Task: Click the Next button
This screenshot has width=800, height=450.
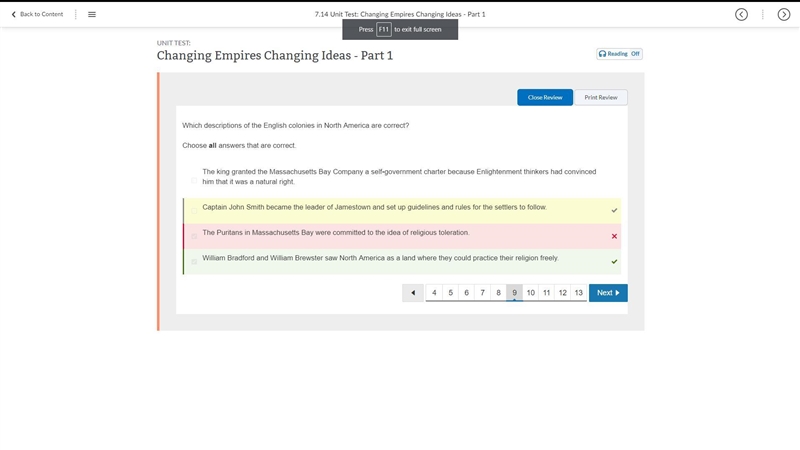Action: pos(608,293)
